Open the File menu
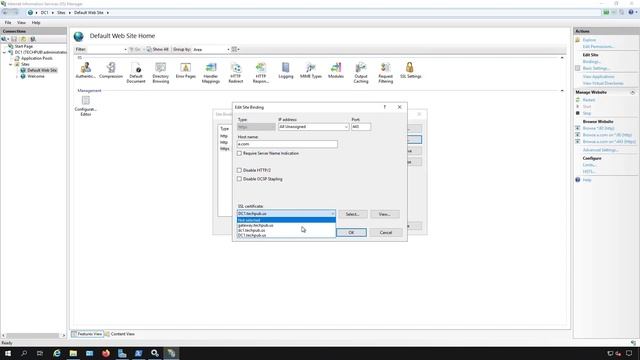This screenshot has height=360, width=640. pos(8,23)
